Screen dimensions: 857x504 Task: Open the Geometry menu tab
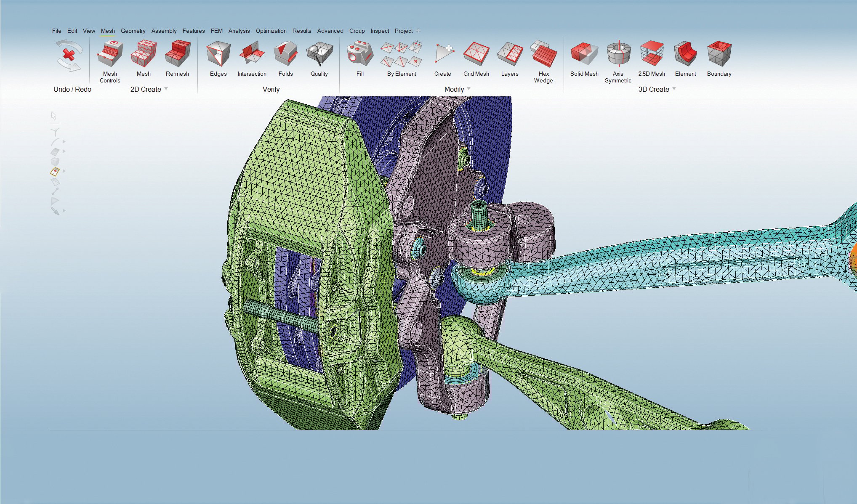(x=133, y=31)
